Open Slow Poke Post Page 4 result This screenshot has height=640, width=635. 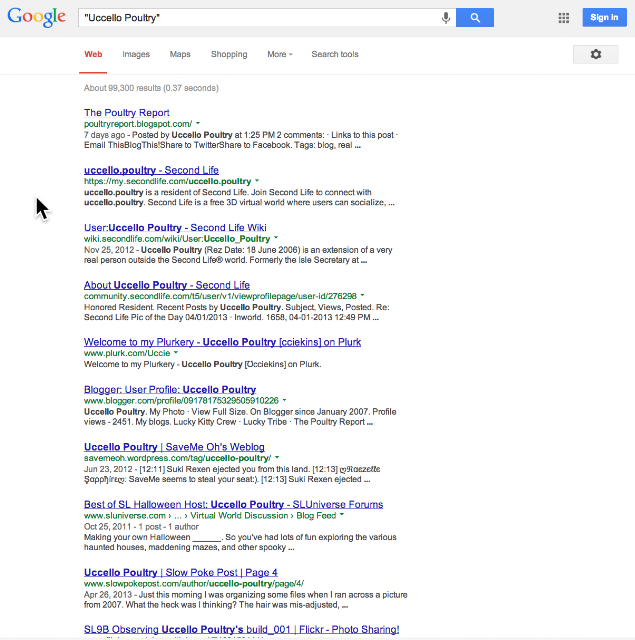click(181, 573)
